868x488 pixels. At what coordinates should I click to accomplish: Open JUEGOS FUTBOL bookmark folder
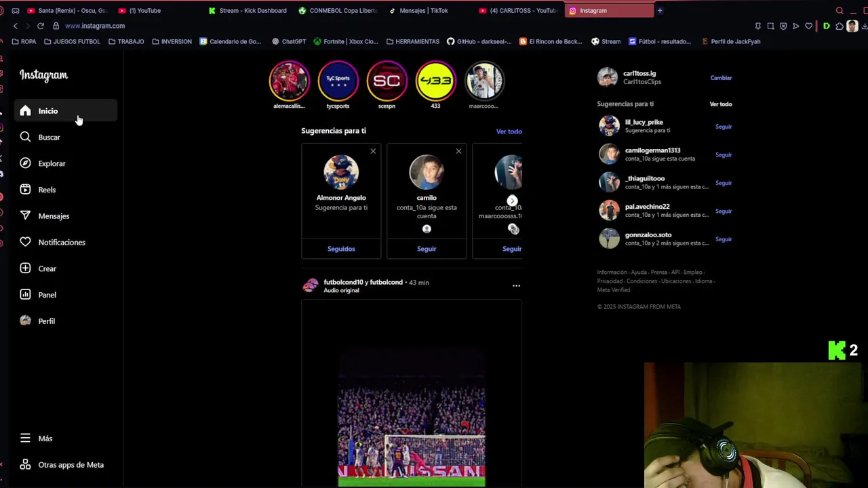click(x=72, y=41)
